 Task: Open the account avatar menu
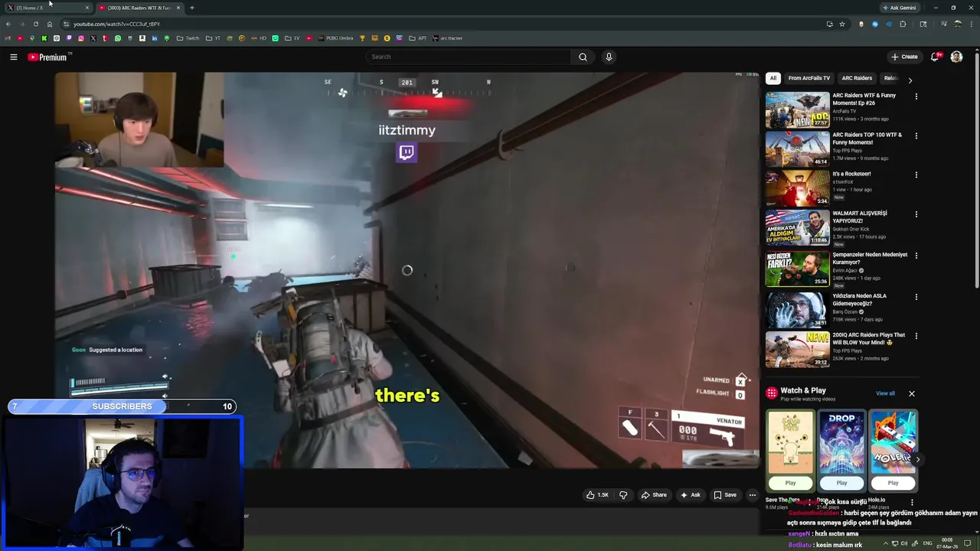956,57
